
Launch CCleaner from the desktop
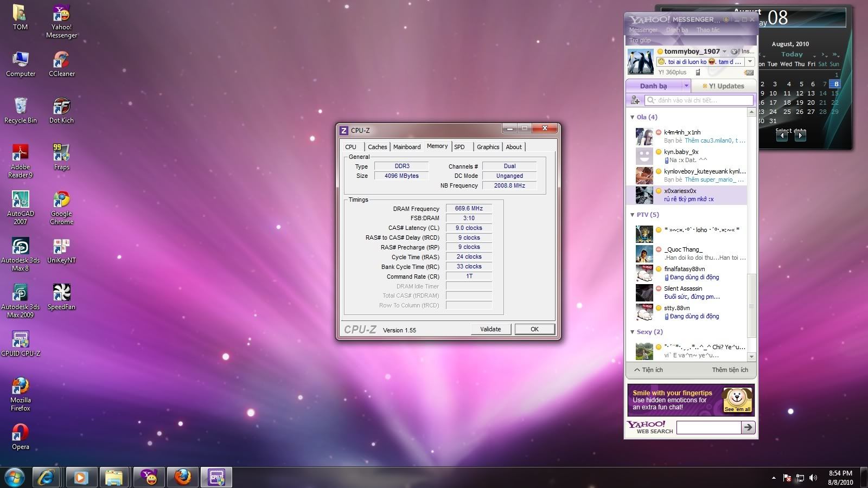(x=62, y=64)
